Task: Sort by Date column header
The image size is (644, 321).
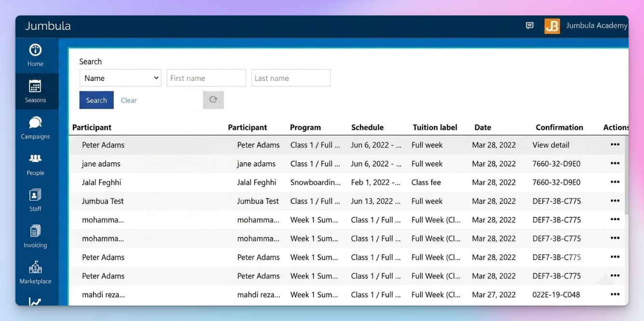Action: point(483,127)
